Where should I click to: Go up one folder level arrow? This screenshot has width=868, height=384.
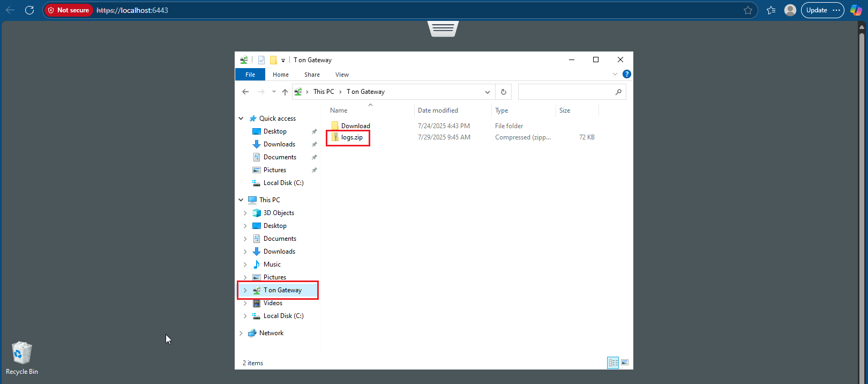(x=285, y=92)
